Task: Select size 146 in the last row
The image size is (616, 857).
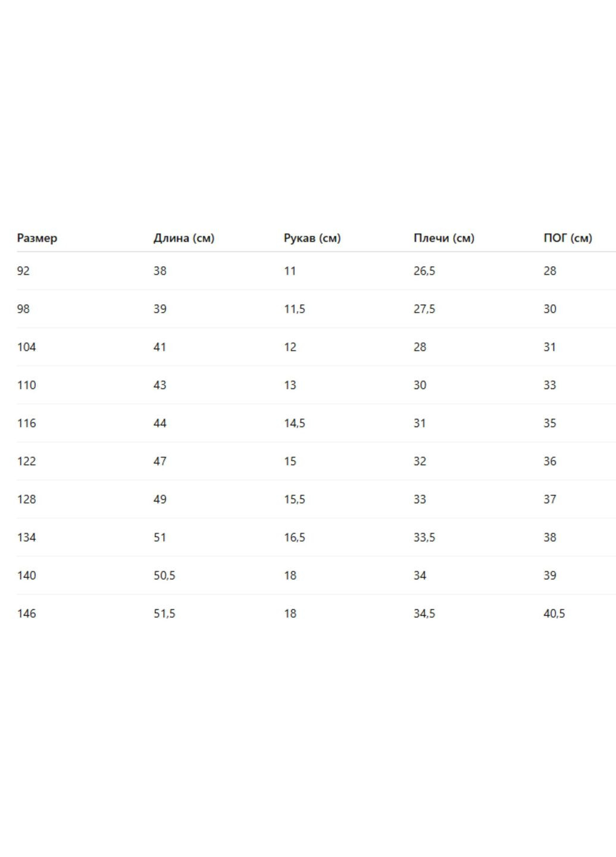Action: (x=26, y=614)
